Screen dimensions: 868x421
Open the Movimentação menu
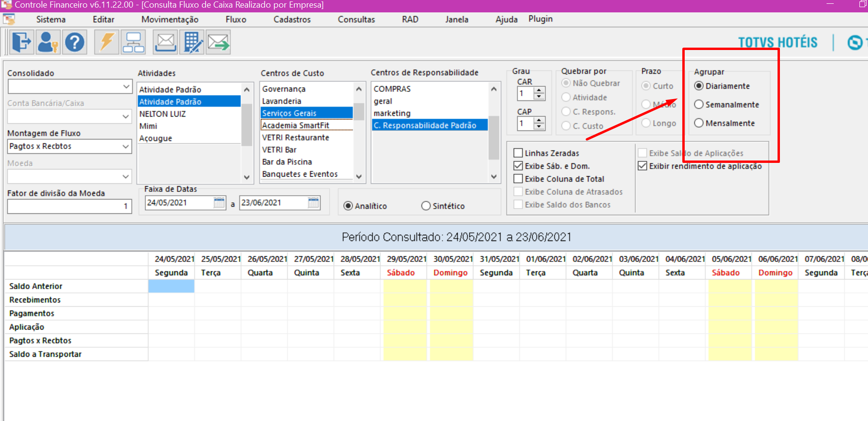(x=170, y=20)
